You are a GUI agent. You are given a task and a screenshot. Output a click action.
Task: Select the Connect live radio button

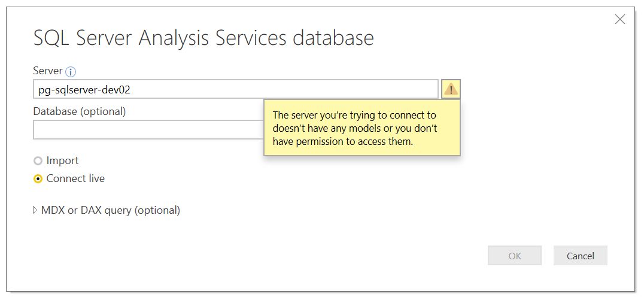pos(38,179)
